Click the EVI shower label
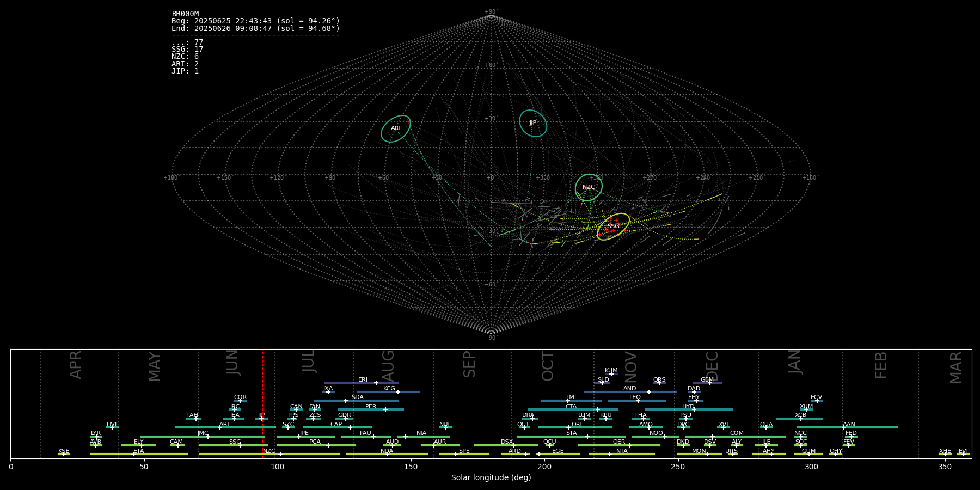980x490 pixels. pos(963,451)
